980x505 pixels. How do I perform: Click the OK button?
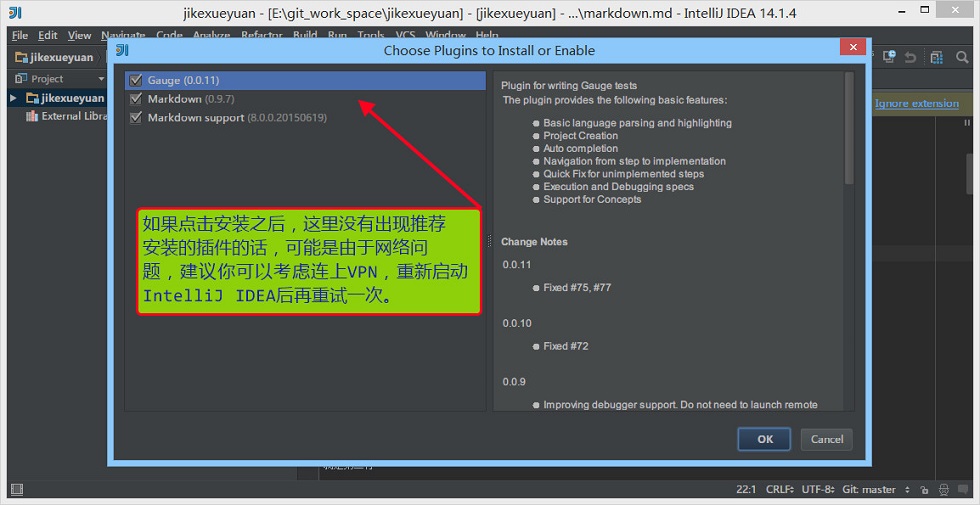pos(764,439)
